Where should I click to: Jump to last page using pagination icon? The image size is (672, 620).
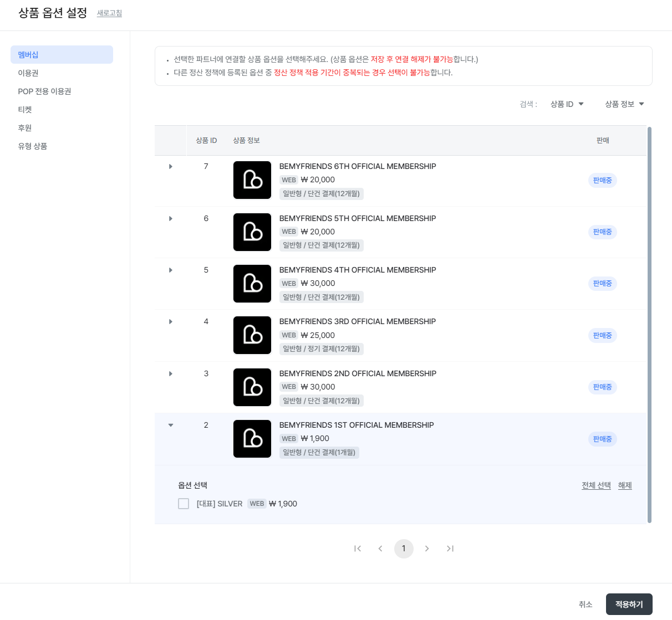450,549
